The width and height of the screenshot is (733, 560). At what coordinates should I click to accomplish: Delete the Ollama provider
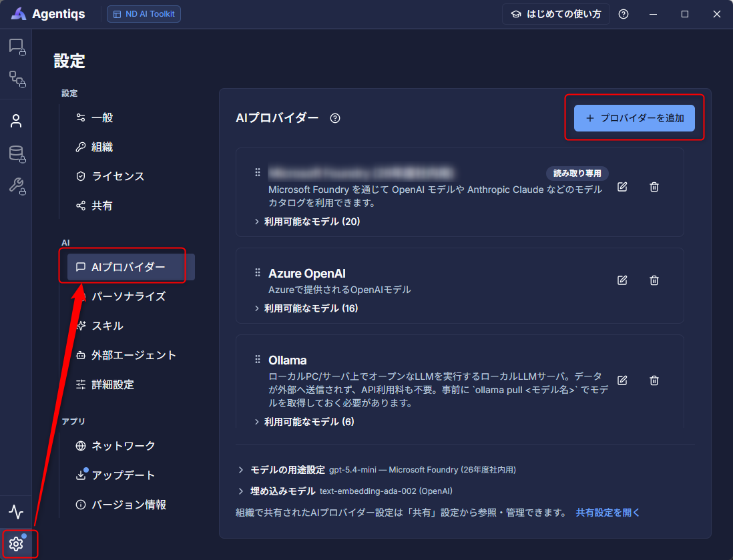coord(654,380)
